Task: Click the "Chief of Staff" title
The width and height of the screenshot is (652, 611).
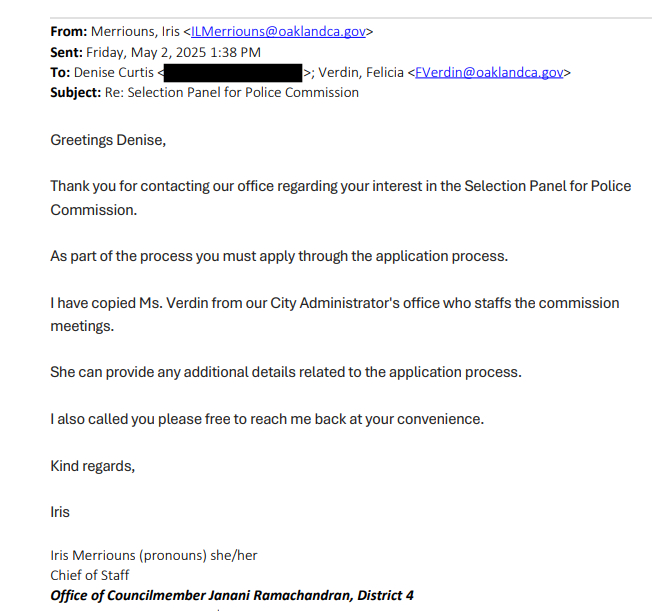Action: point(90,575)
